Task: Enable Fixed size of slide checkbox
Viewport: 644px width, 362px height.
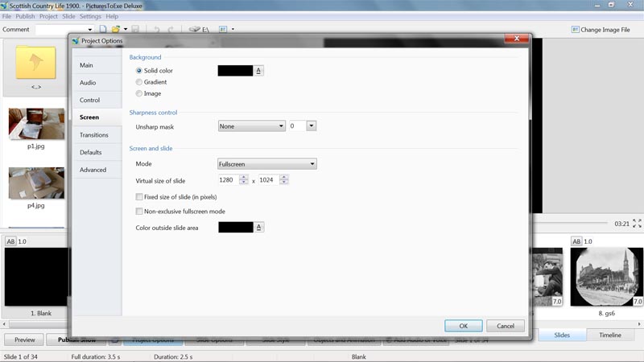Action: tap(140, 196)
